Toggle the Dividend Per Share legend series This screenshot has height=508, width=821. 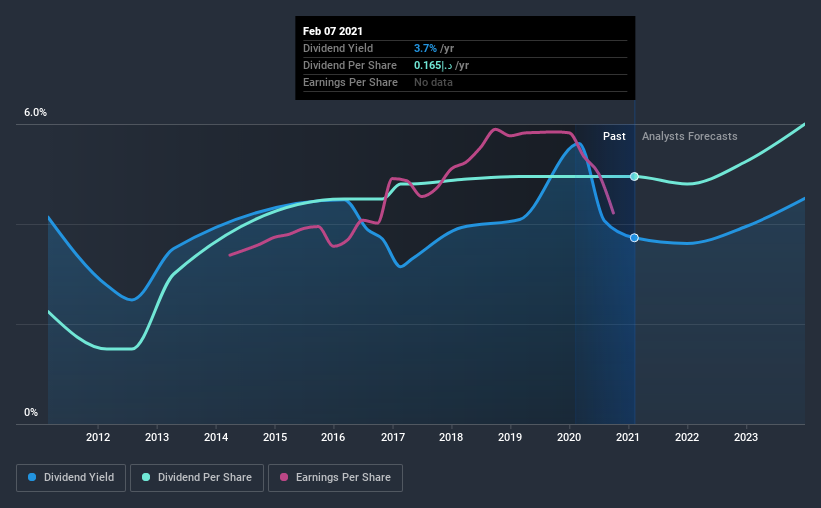pos(197,478)
